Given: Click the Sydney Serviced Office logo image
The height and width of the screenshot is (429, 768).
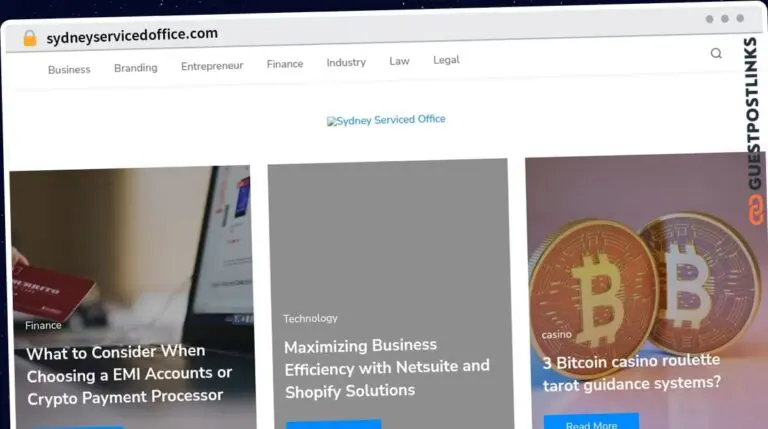Looking at the screenshot, I should [x=386, y=120].
